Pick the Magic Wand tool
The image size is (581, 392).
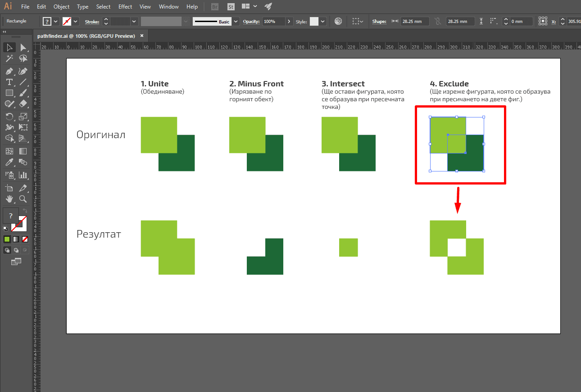(x=9, y=59)
